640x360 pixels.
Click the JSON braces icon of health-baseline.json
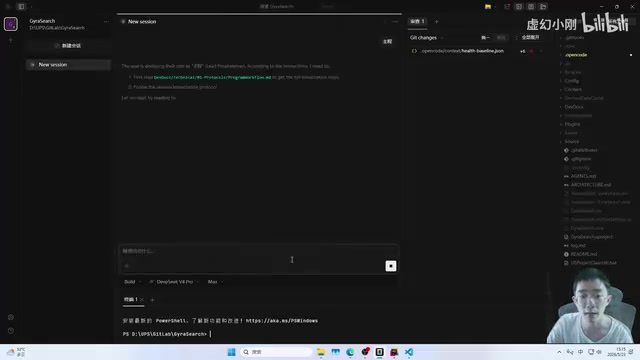pos(414,51)
